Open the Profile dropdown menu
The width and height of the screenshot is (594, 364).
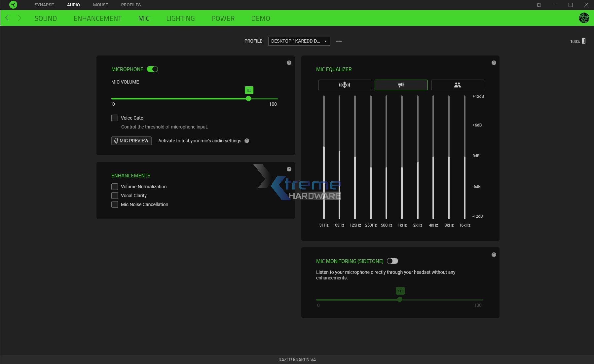[299, 41]
